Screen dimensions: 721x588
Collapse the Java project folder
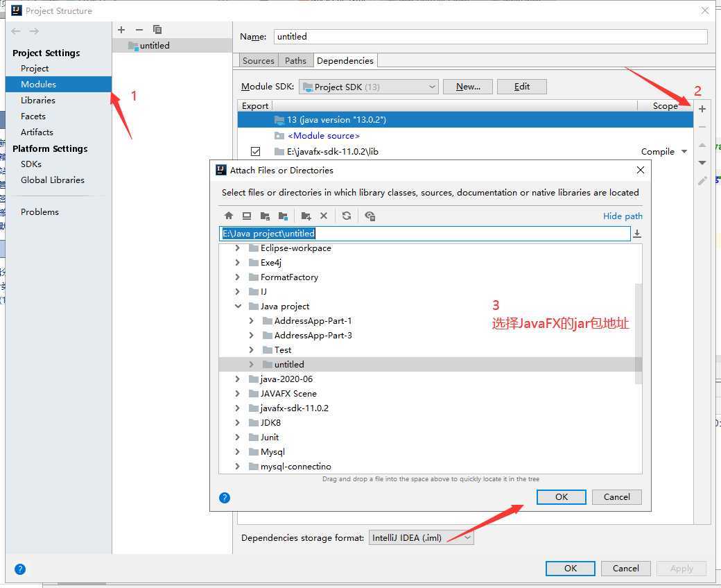tap(238, 306)
